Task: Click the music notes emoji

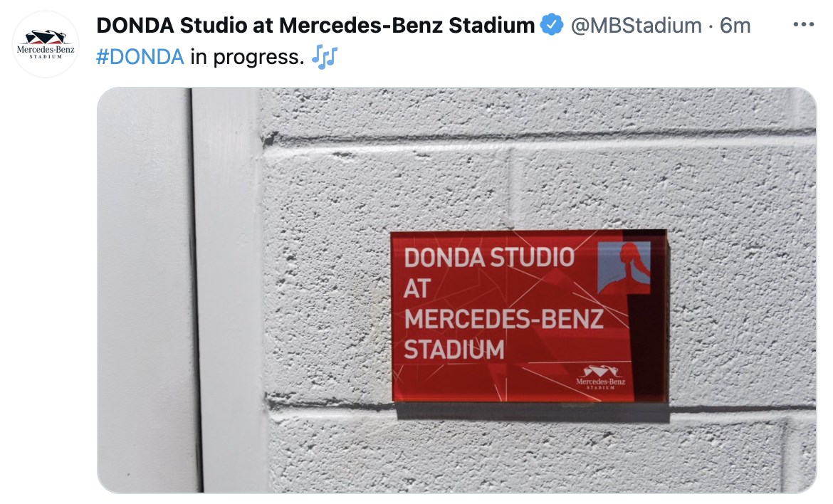Action: 324,57
